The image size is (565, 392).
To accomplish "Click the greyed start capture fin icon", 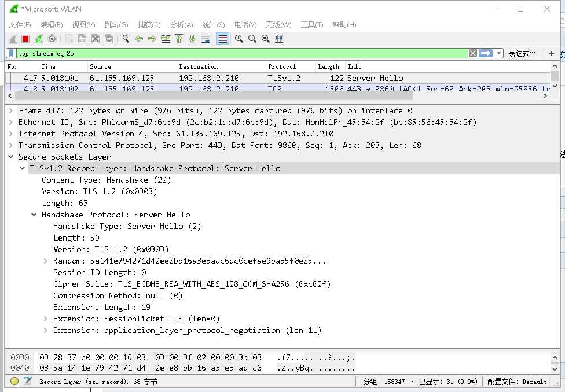I will tap(12, 39).
